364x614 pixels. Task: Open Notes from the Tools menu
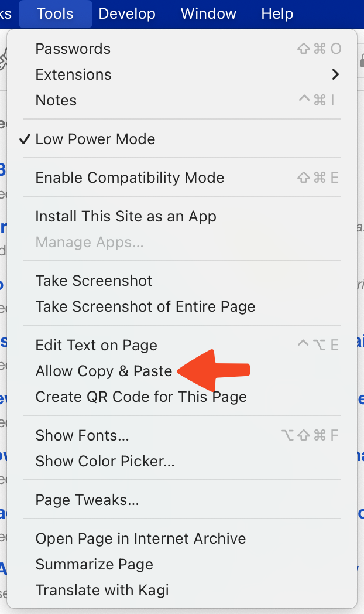pyautogui.click(x=182, y=100)
